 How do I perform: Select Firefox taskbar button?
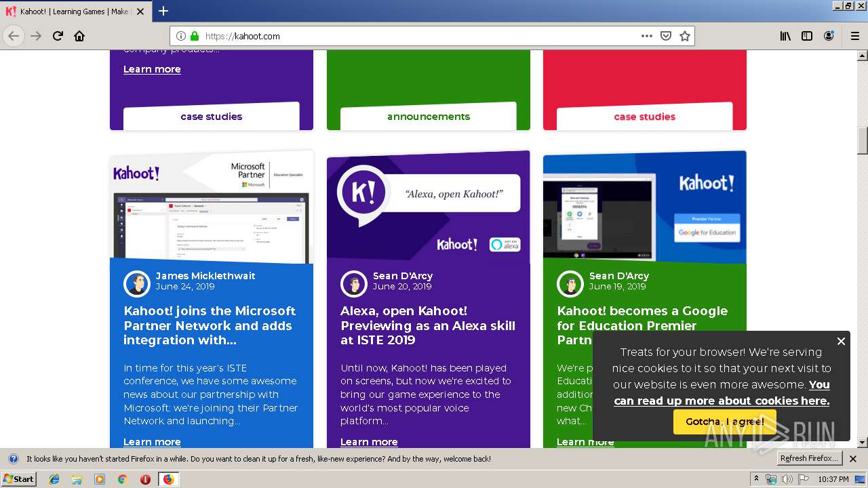168,479
